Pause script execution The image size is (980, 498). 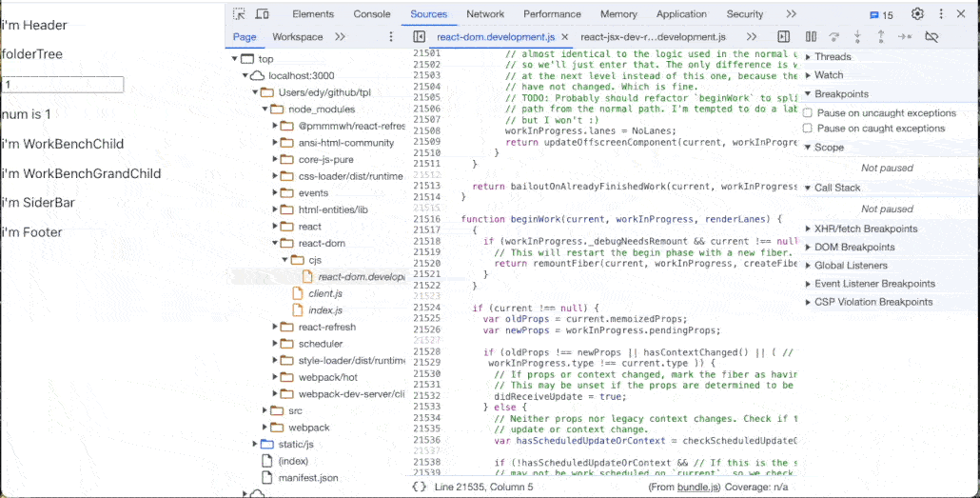tap(811, 37)
